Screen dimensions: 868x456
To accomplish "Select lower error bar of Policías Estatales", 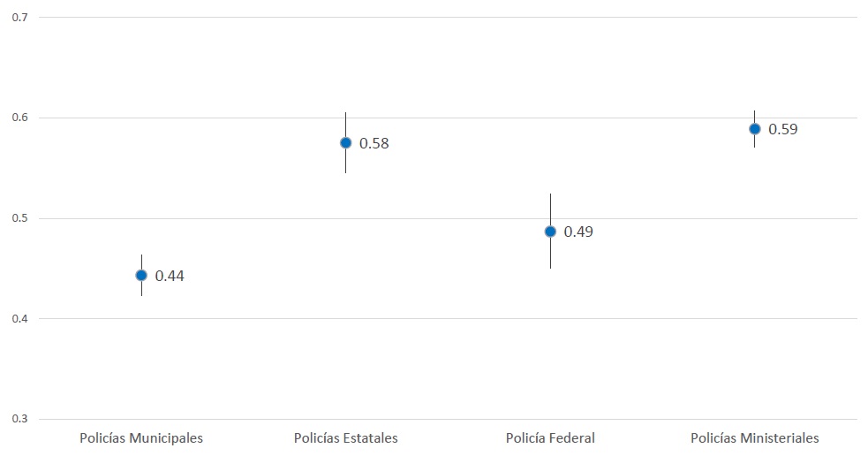I will [x=346, y=162].
